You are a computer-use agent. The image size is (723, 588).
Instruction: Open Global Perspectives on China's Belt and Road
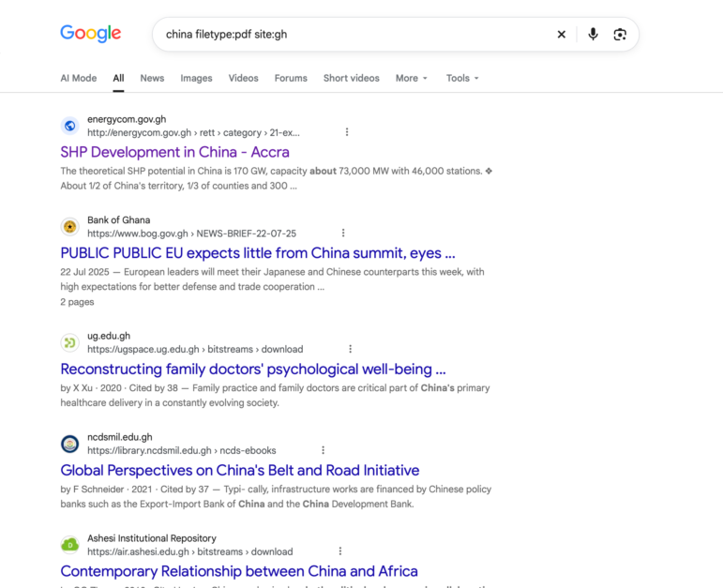pos(240,471)
